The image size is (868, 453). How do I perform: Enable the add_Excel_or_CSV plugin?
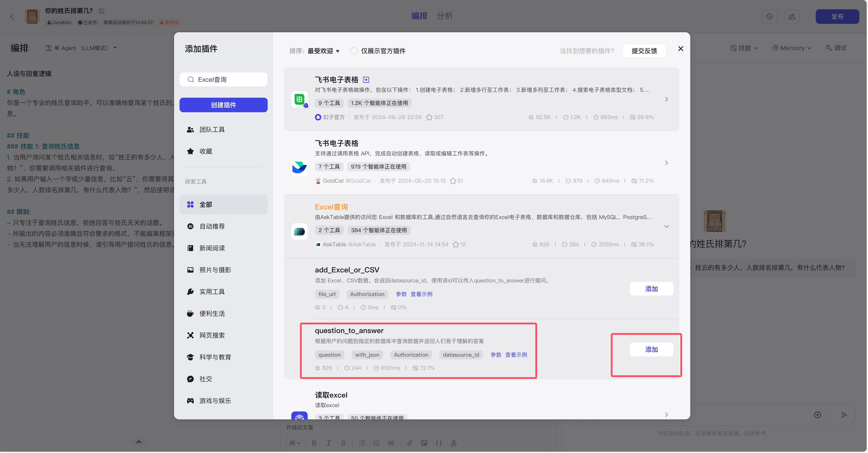(652, 289)
